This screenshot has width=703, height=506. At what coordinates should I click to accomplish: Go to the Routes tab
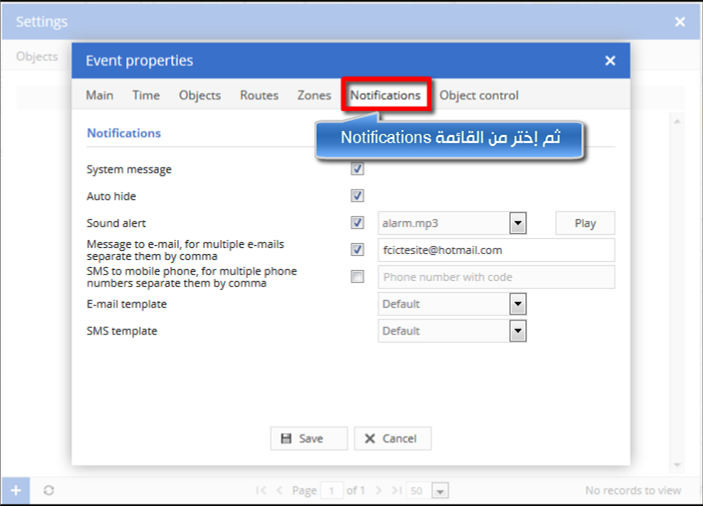[x=259, y=95]
